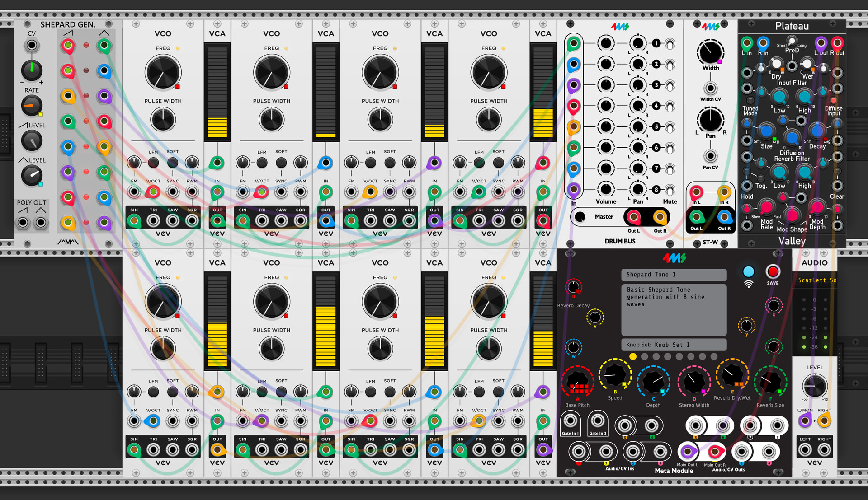Enable Tuned Mode on the Plateau reverb
Image resolution: width=868 pixels, height=500 pixels.
pos(750,100)
